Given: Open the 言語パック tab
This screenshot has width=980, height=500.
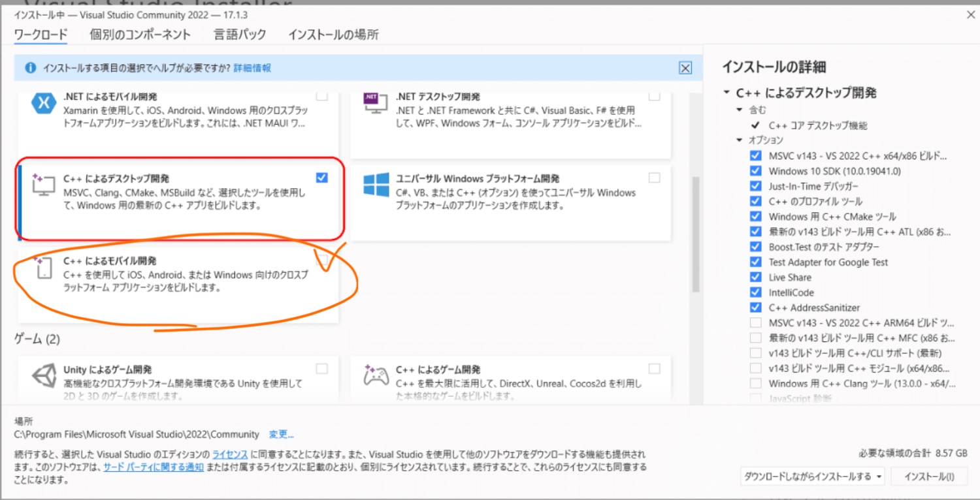Looking at the screenshot, I should point(240,35).
